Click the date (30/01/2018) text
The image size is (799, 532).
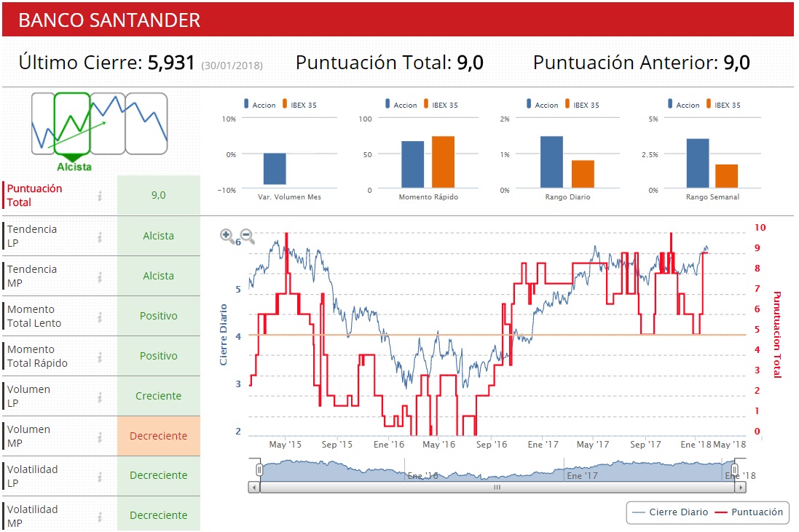232,65
